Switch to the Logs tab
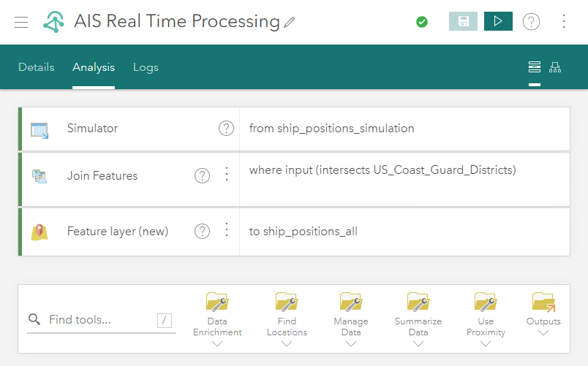Viewport: 588px width, 366px height. pos(146,67)
